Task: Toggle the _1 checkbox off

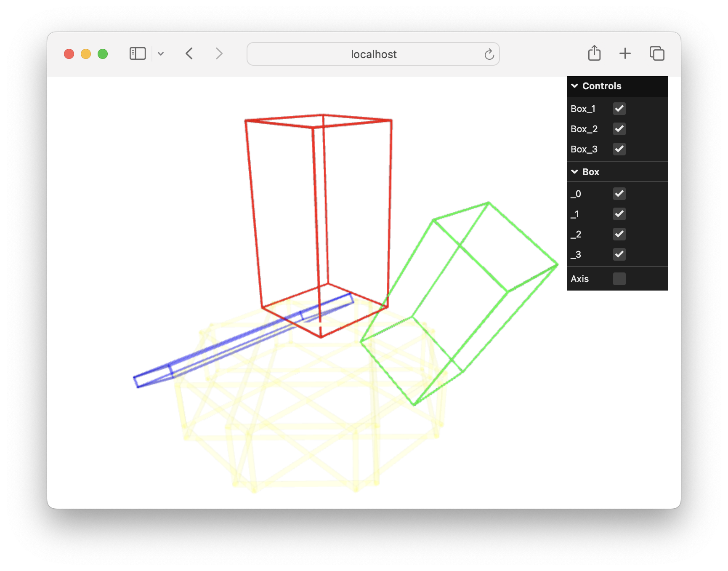Action: [x=619, y=214]
